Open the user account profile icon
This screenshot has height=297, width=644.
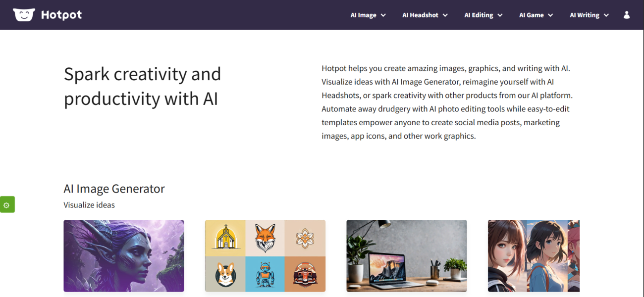(627, 15)
